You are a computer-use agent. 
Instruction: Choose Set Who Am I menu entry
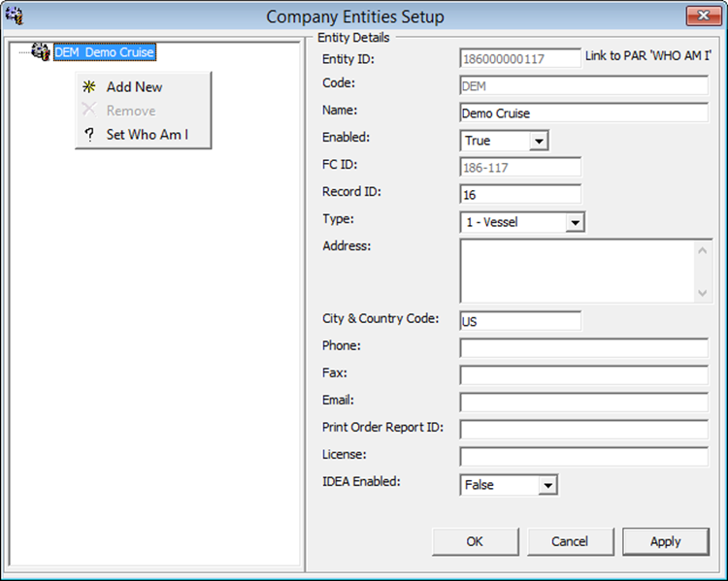tap(143, 135)
